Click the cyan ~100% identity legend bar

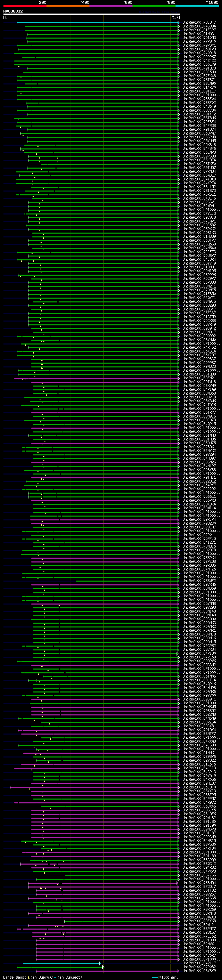[197, 6]
